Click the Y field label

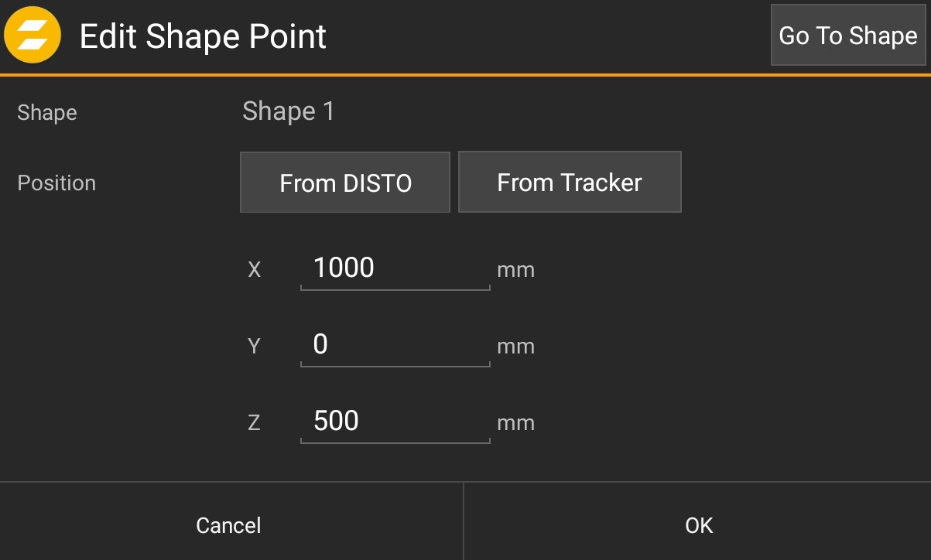click(x=253, y=346)
